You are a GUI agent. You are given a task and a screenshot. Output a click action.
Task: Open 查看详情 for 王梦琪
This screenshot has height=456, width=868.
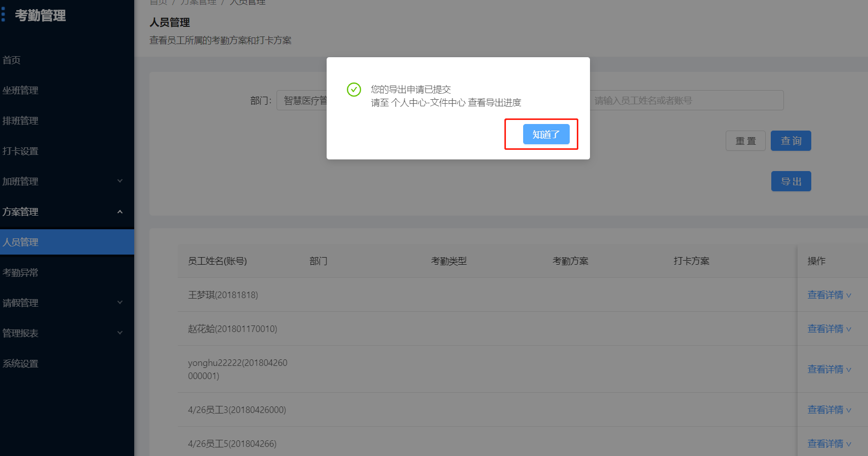click(829, 295)
